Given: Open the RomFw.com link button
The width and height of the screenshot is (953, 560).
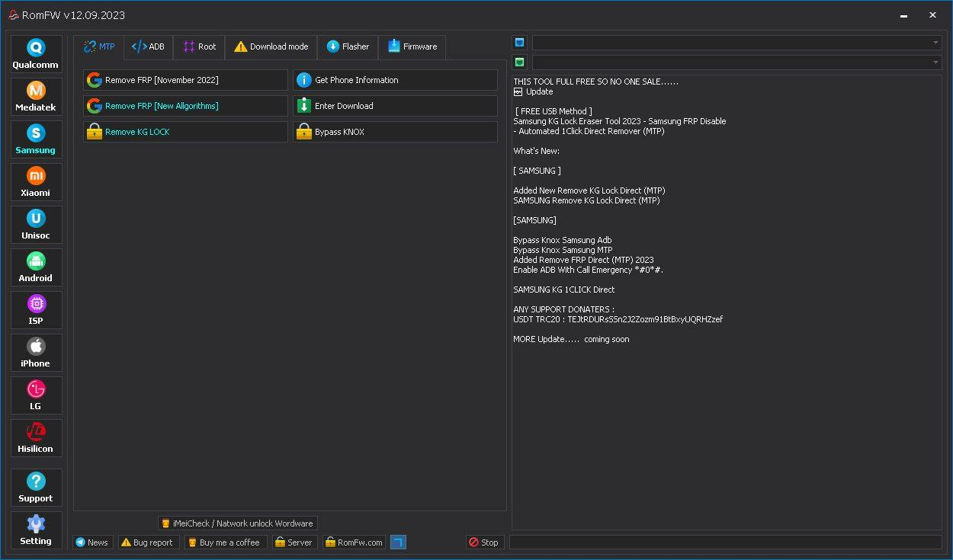Looking at the screenshot, I should [x=354, y=542].
